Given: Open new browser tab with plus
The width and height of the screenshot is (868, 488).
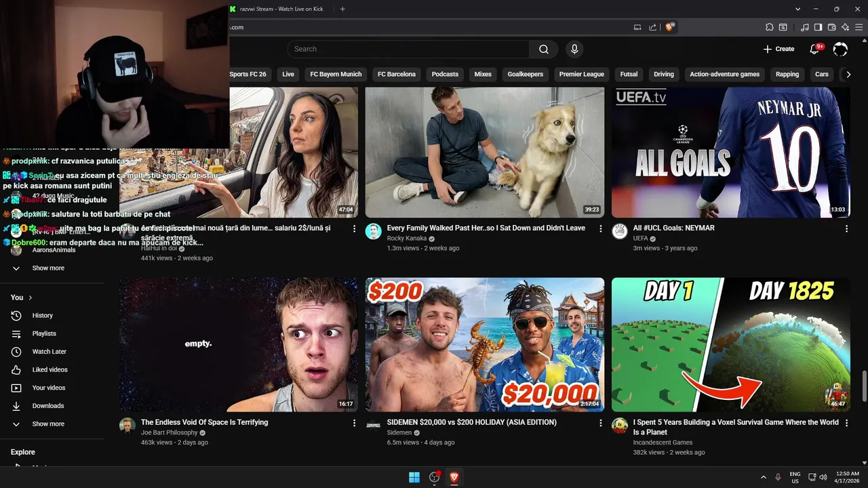Looking at the screenshot, I should coord(342,9).
